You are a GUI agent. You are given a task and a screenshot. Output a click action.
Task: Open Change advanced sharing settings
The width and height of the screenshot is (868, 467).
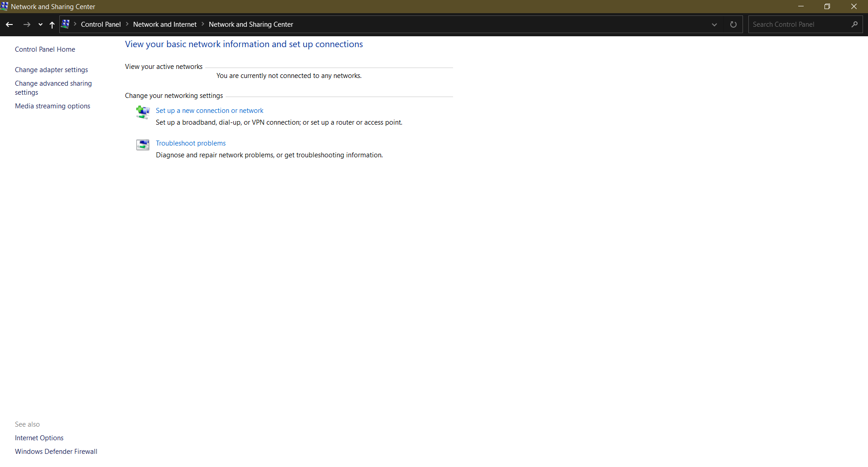pyautogui.click(x=53, y=88)
